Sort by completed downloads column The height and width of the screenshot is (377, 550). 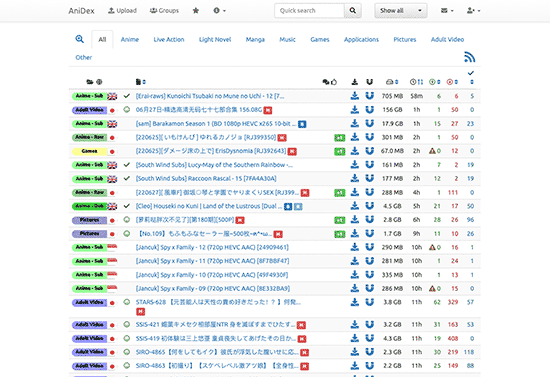click(x=472, y=82)
